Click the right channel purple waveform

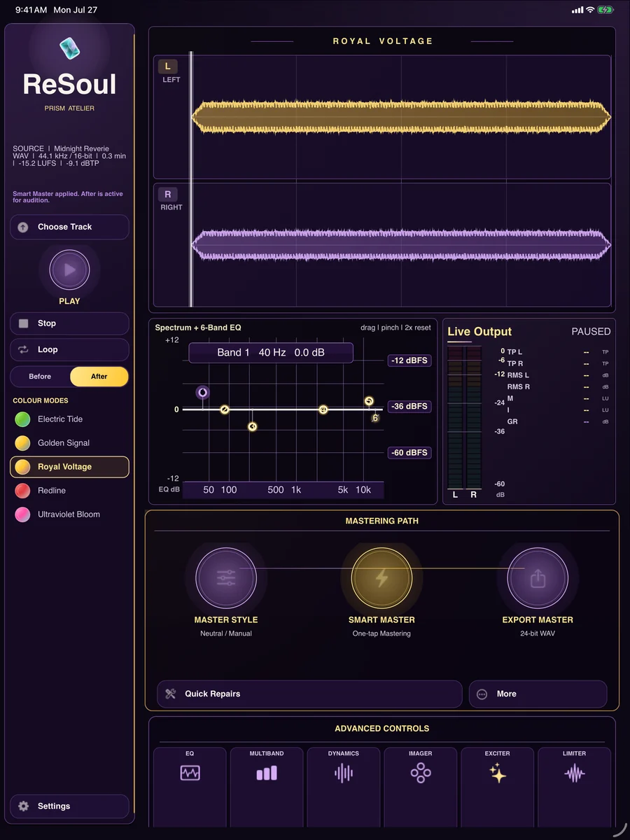(401, 244)
